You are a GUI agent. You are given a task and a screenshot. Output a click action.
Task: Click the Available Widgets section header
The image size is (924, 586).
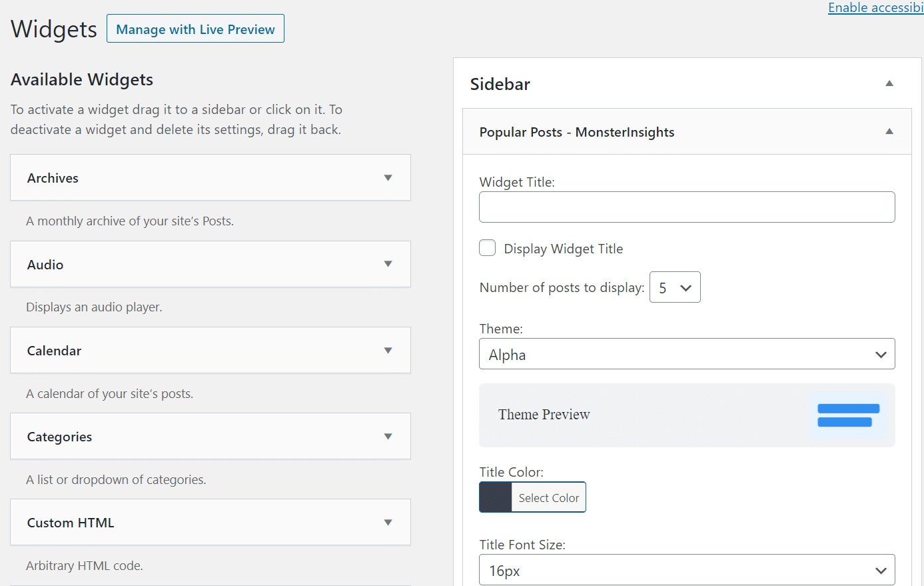click(81, 79)
